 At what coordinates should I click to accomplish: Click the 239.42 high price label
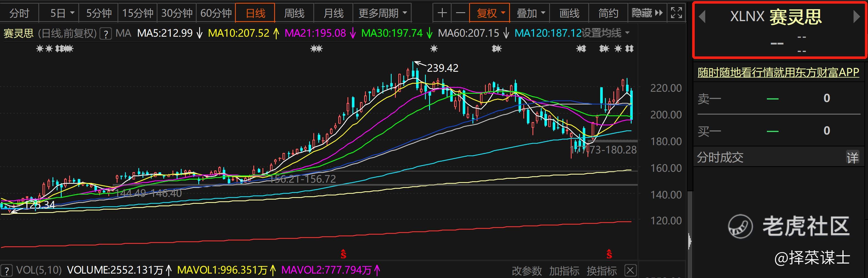click(442, 68)
